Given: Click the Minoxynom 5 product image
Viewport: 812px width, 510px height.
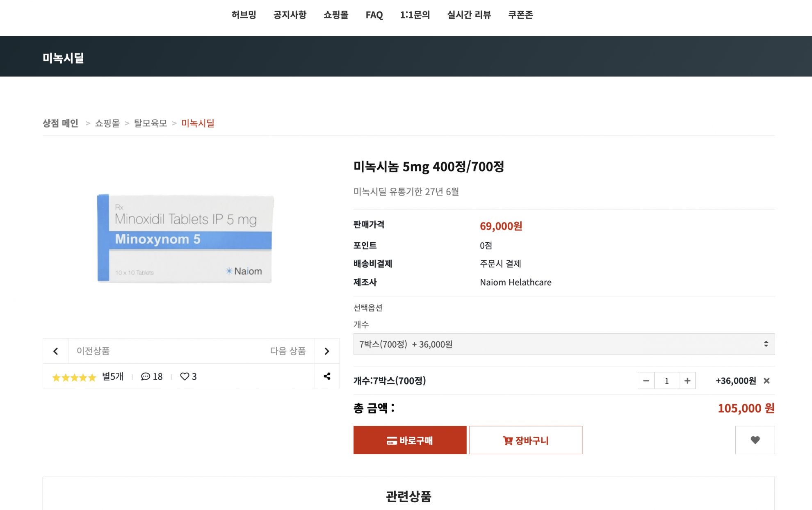Looking at the screenshot, I should coord(185,239).
